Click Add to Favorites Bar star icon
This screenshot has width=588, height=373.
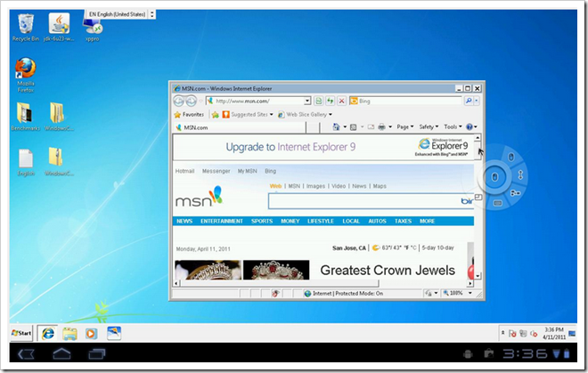(216, 114)
